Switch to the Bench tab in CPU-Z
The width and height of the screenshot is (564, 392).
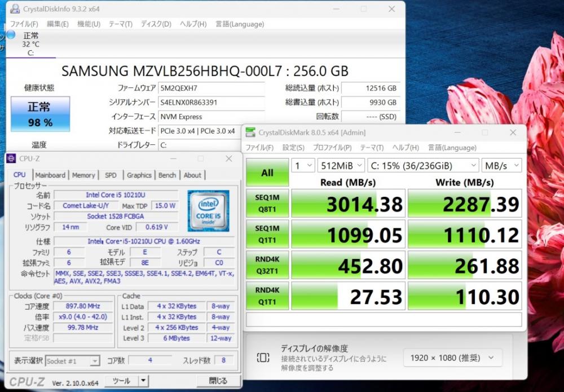pyautogui.click(x=168, y=175)
